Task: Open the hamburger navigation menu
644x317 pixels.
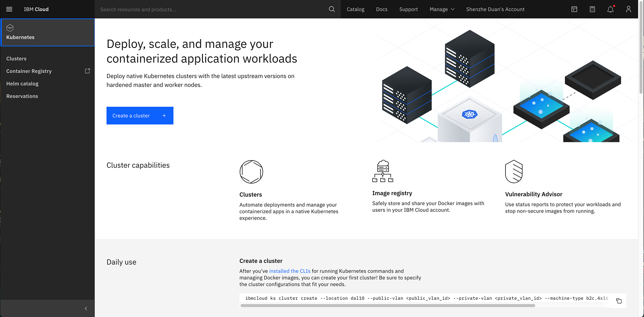Action: point(9,9)
